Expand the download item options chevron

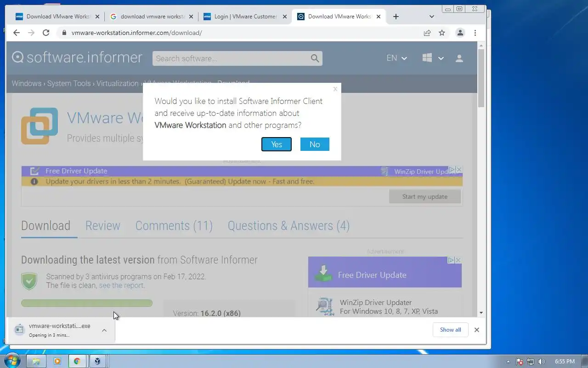point(104,330)
